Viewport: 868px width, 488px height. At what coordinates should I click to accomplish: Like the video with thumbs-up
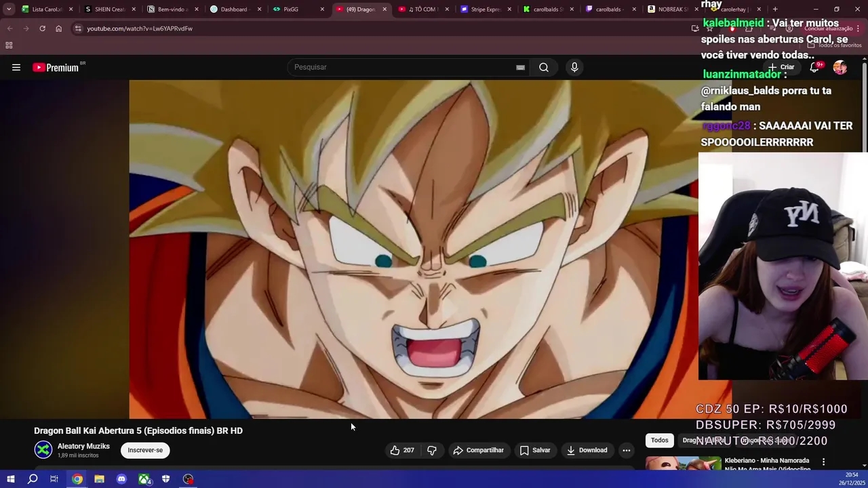click(401, 450)
